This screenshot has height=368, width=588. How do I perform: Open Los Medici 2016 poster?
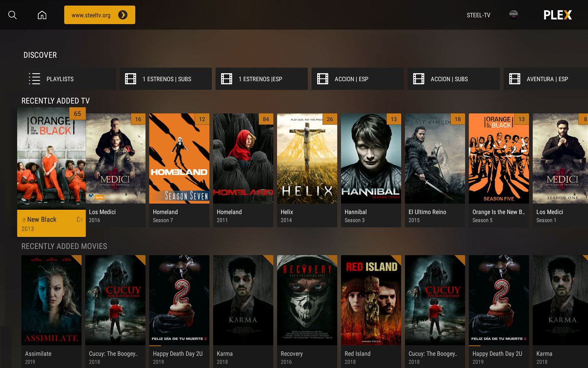pyautogui.click(x=116, y=158)
